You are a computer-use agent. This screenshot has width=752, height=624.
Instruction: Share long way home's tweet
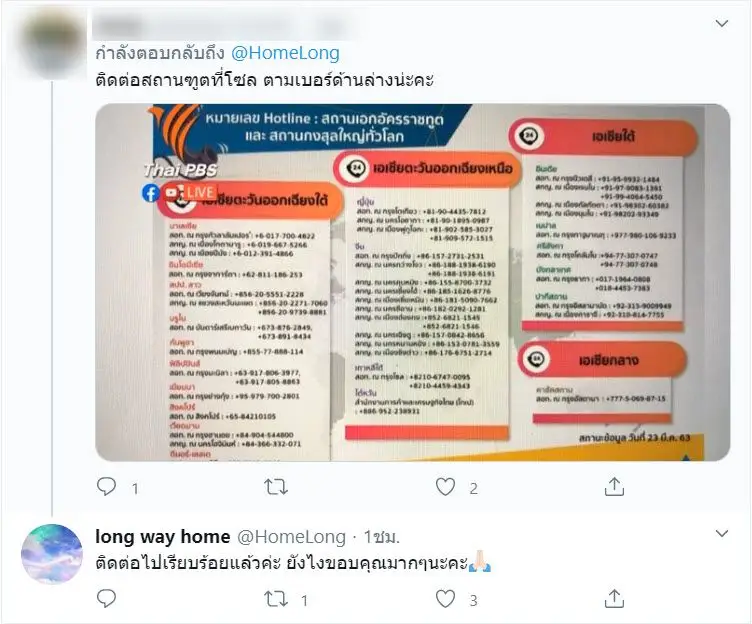coord(614,599)
